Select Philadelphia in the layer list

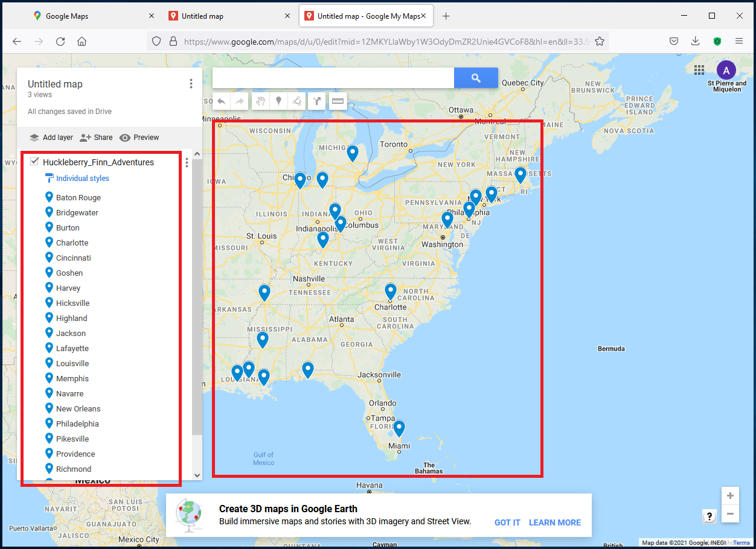coord(77,424)
